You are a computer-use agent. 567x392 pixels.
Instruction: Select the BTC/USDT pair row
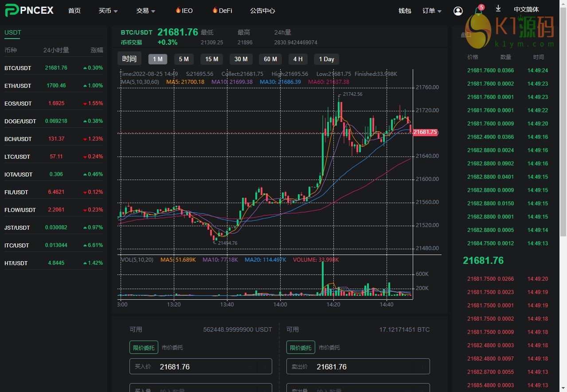point(54,68)
